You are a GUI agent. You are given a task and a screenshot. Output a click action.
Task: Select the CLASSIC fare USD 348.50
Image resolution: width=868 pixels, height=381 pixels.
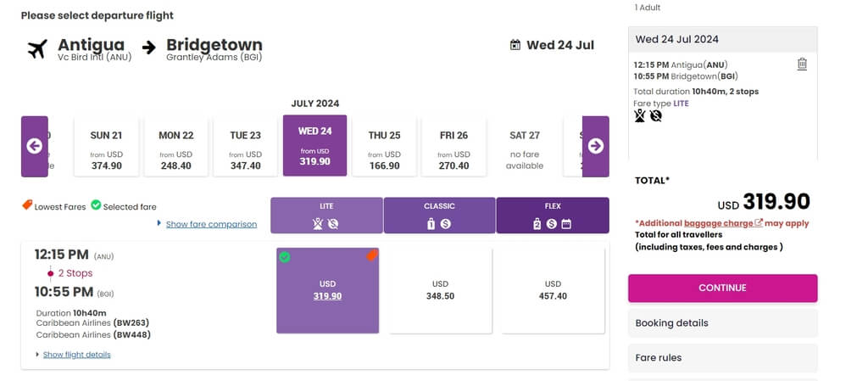coord(440,290)
